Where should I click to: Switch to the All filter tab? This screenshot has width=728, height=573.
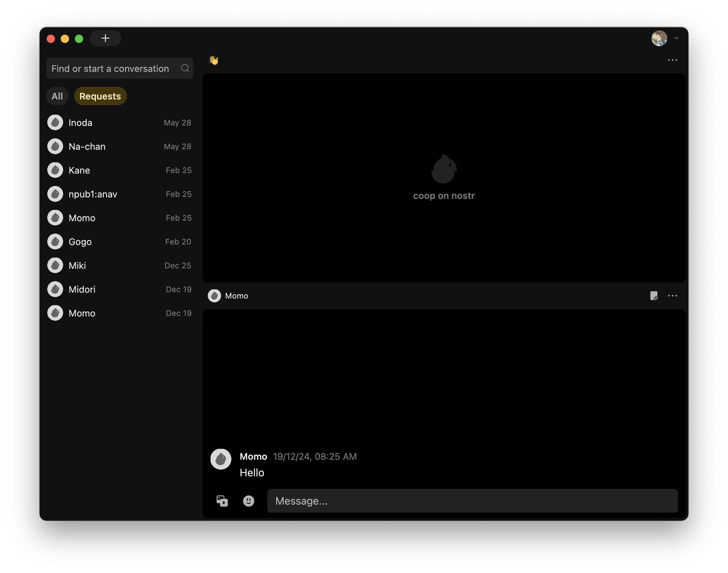click(x=57, y=96)
